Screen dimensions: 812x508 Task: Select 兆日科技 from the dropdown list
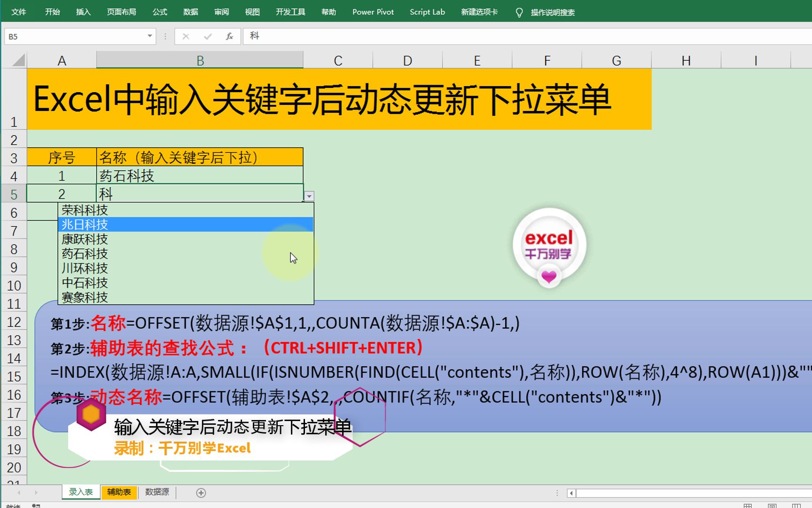(x=85, y=224)
